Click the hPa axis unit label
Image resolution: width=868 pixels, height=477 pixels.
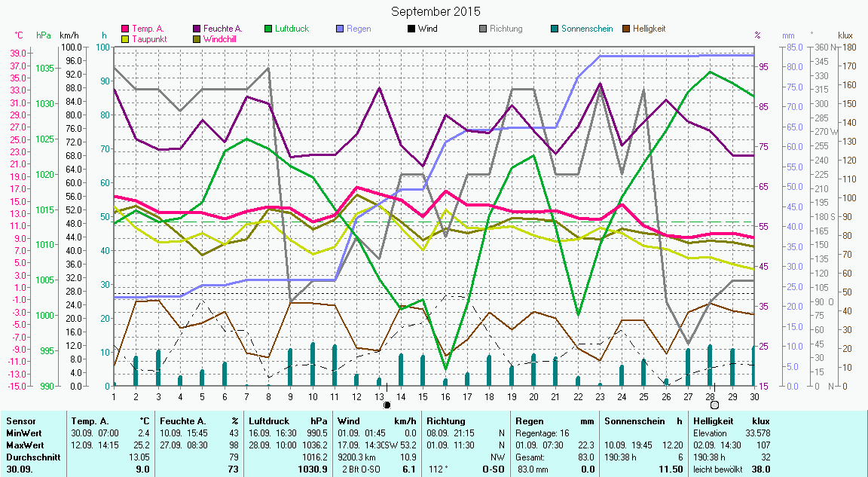(x=44, y=35)
